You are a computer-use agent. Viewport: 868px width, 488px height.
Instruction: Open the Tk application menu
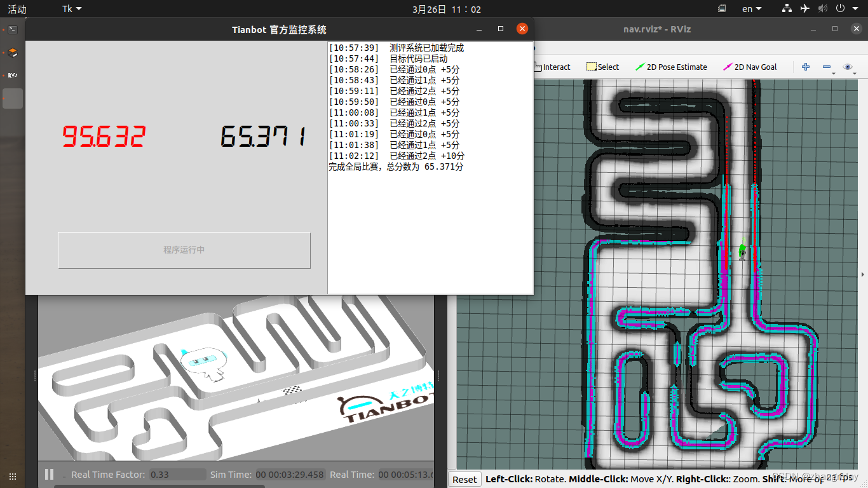click(x=72, y=9)
